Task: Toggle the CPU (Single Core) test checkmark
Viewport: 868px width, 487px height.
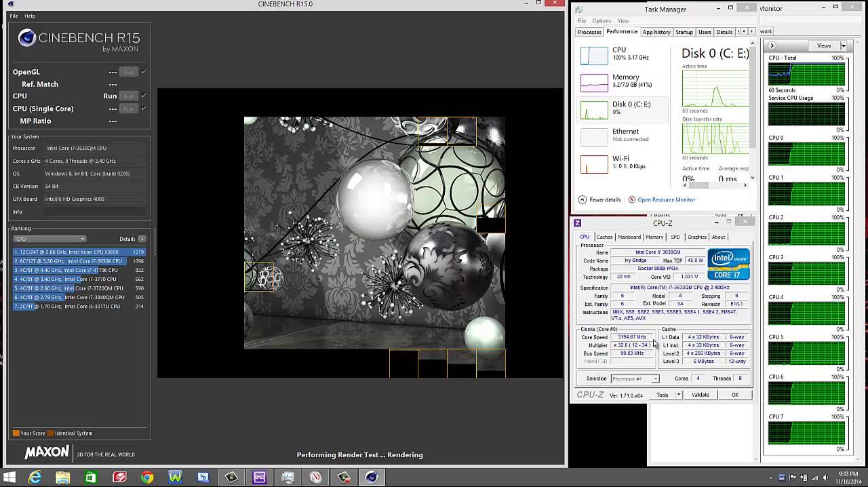Action: 144,109
